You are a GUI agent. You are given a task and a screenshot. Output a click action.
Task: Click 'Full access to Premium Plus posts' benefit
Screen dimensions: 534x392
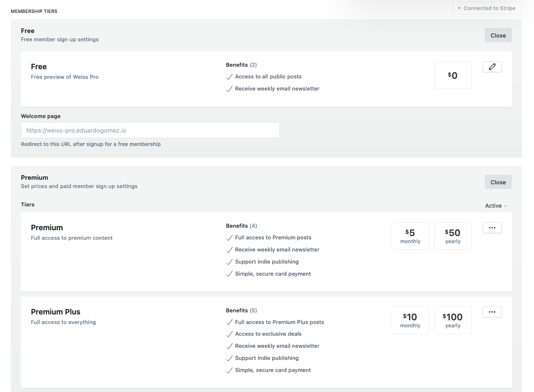pyautogui.click(x=279, y=322)
